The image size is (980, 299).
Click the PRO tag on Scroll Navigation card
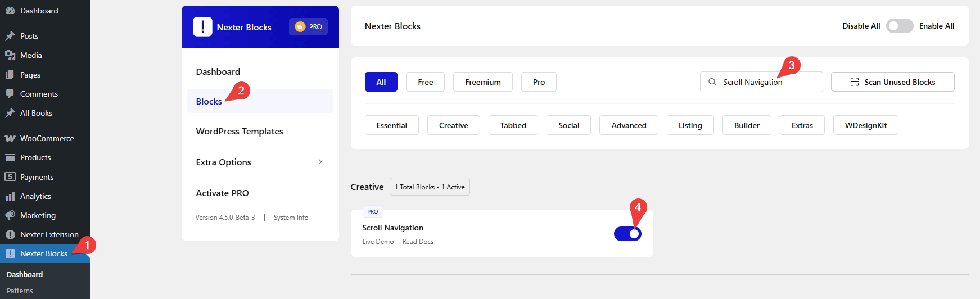(373, 211)
